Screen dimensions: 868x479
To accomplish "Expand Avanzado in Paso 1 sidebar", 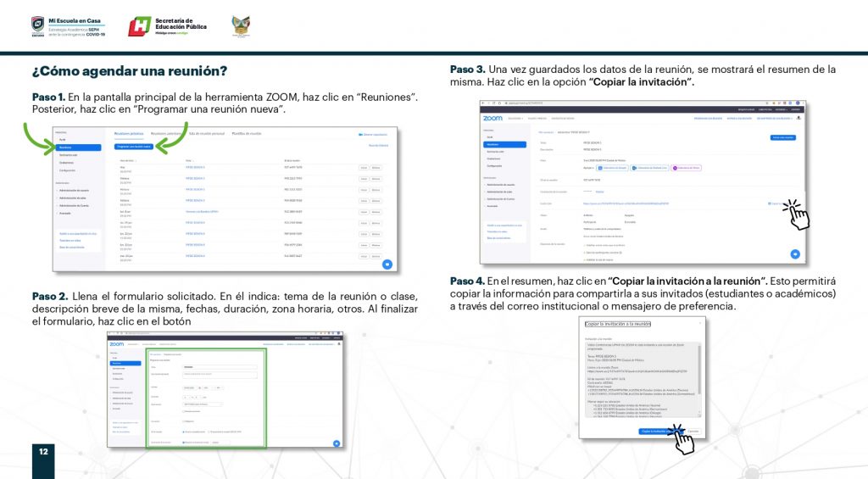I will click(x=64, y=213).
